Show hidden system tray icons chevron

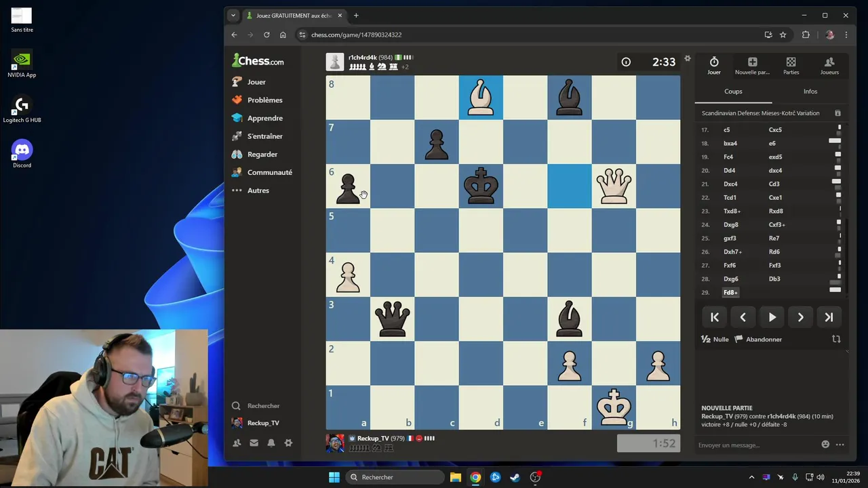tap(751, 477)
